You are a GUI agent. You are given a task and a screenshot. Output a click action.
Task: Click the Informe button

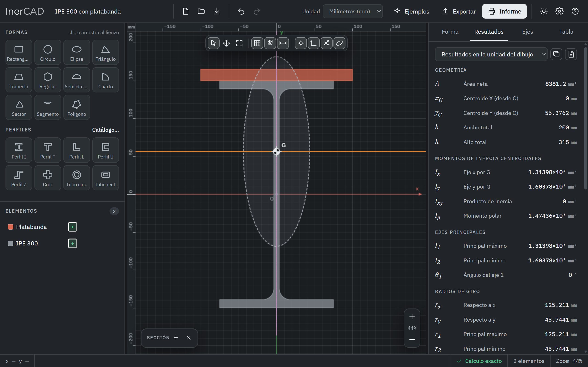point(504,11)
